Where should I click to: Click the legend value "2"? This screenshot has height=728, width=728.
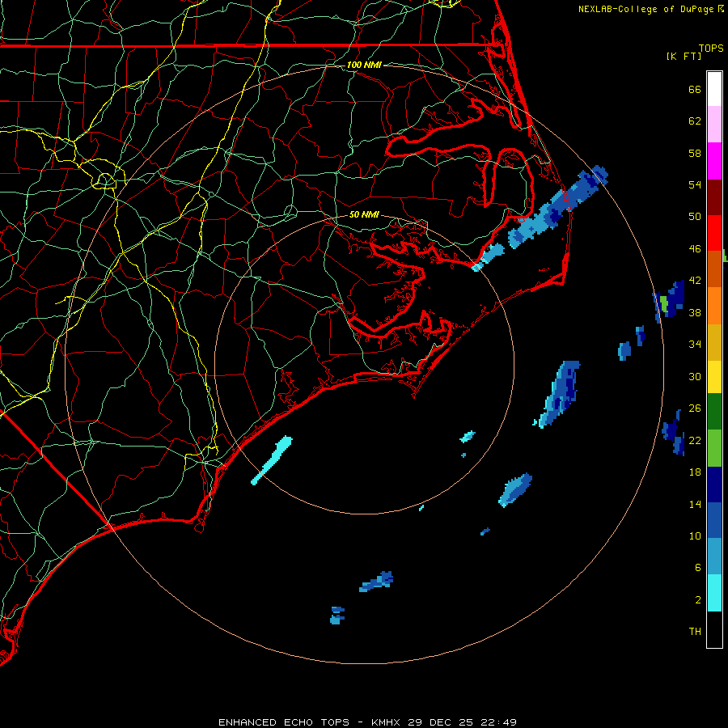pos(697,600)
